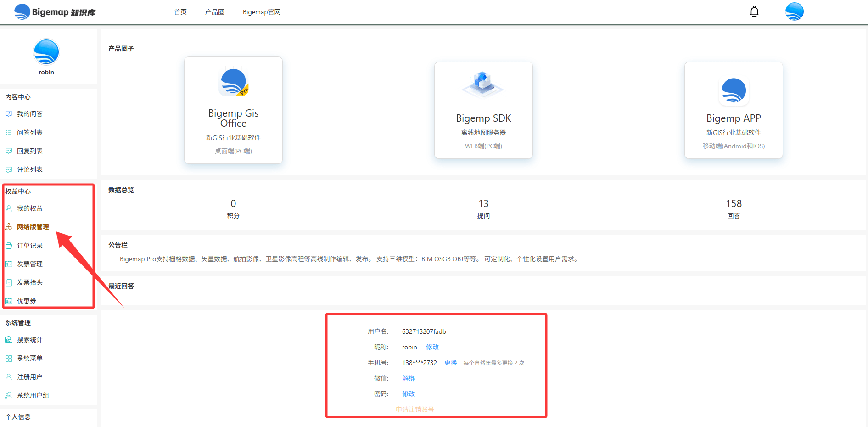Viewport: 868px width, 427px height.
Task: Click the Bigemap knowledge base logo
Action: click(55, 11)
